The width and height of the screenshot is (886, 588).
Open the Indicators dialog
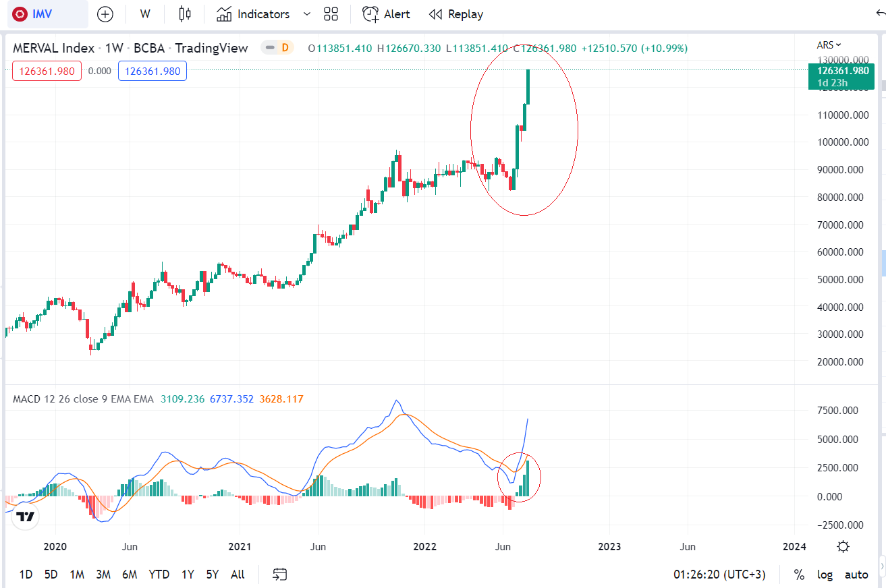tap(253, 14)
